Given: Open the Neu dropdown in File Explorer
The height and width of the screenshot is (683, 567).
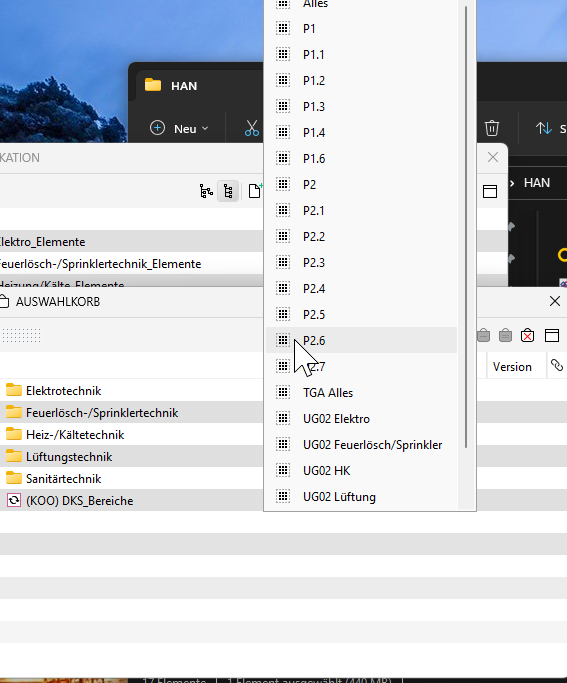Looking at the screenshot, I should [179, 128].
